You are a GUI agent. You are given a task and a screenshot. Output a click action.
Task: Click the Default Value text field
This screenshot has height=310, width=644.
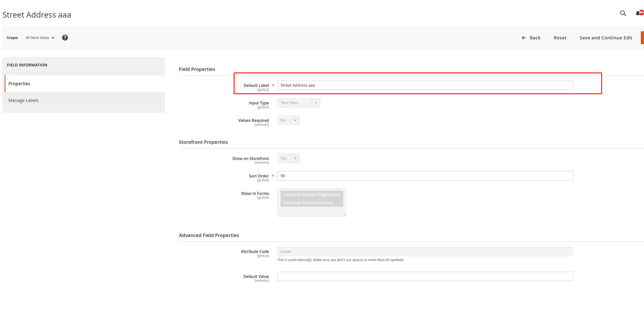[x=425, y=277]
